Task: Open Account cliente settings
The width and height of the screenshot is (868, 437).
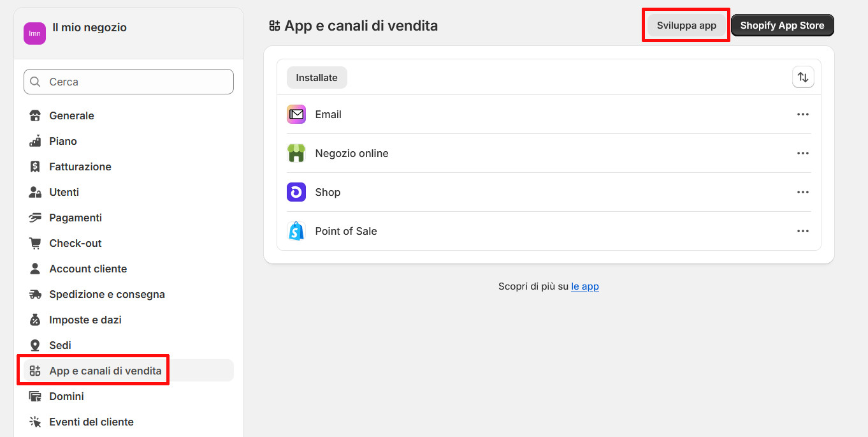Action: tap(129, 269)
